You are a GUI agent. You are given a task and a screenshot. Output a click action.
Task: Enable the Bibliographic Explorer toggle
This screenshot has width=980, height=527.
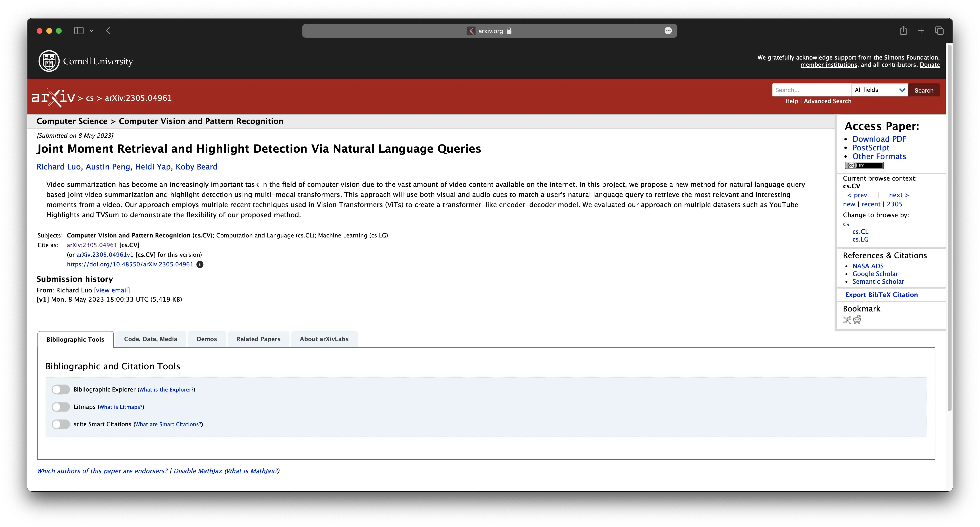(61, 389)
